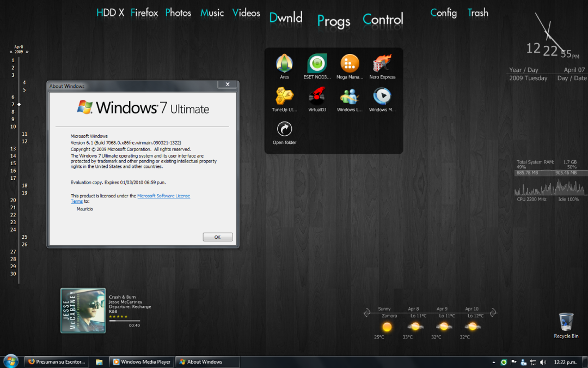Open TuneUp Utilities icon
Viewport: 588px width, 368px height.
pos(284,96)
